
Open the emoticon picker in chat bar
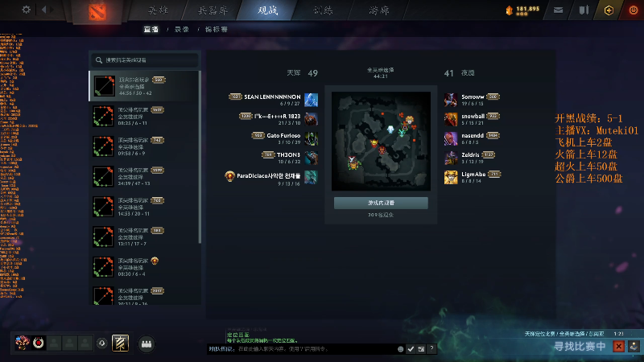[x=400, y=349]
